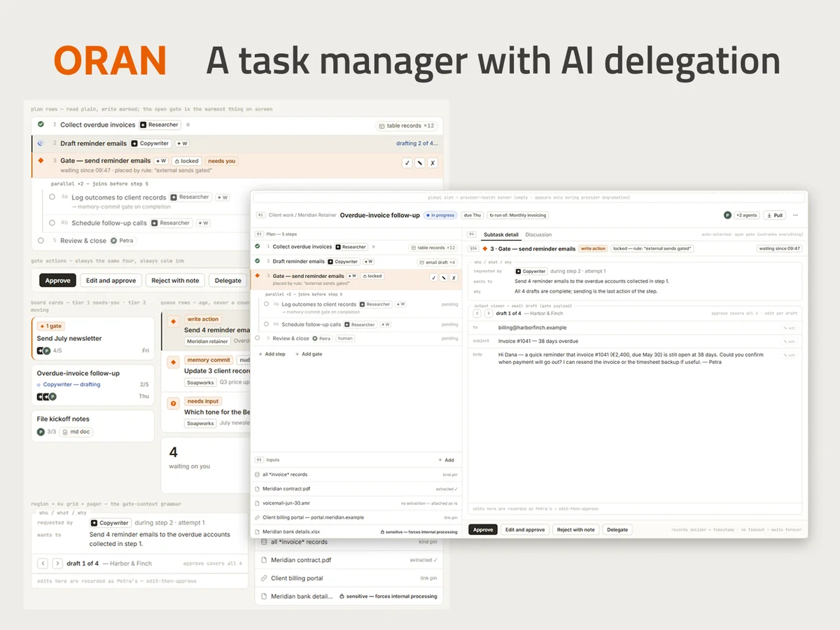Click the 'Invoice #1041 — 38 days overdue' subject

538,341
